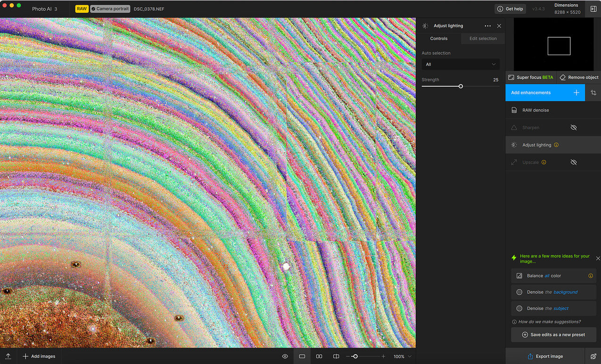The width and height of the screenshot is (601, 364).
Task: Select the Super focus BETA tool
Action: click(530, 77)
